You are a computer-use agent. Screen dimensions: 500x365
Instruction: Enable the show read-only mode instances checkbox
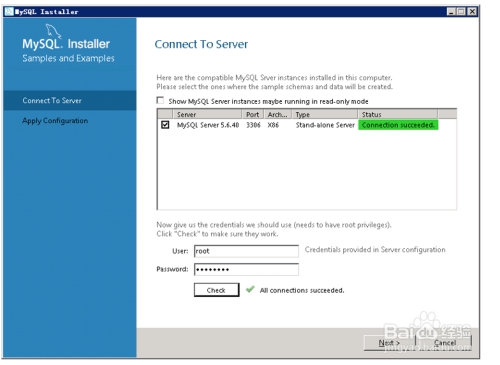[160, 100]
